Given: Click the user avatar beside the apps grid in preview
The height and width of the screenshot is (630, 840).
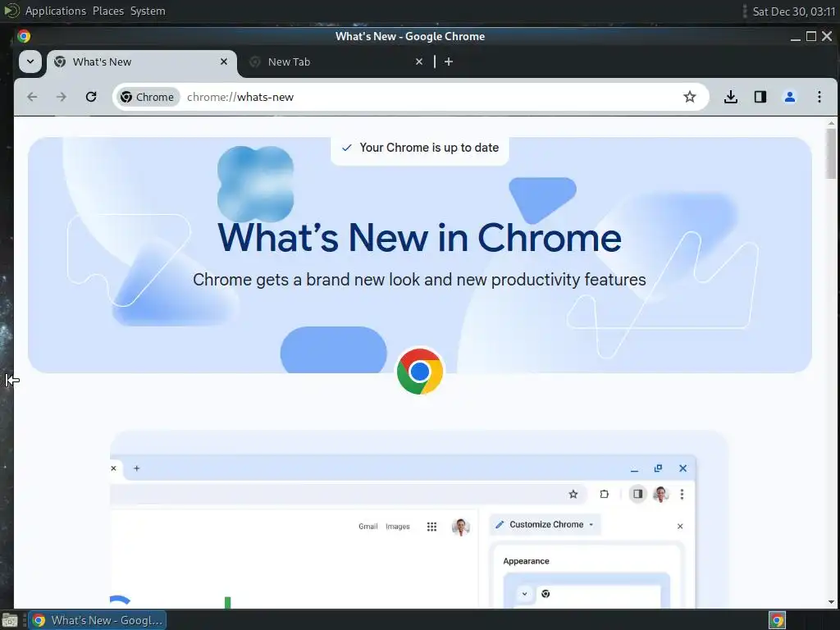Looking at the screenshot, I should [461, 527].
